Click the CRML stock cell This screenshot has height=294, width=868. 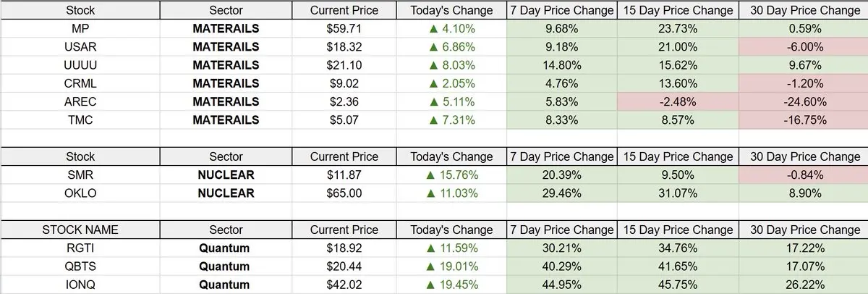(x=80, y=84)
